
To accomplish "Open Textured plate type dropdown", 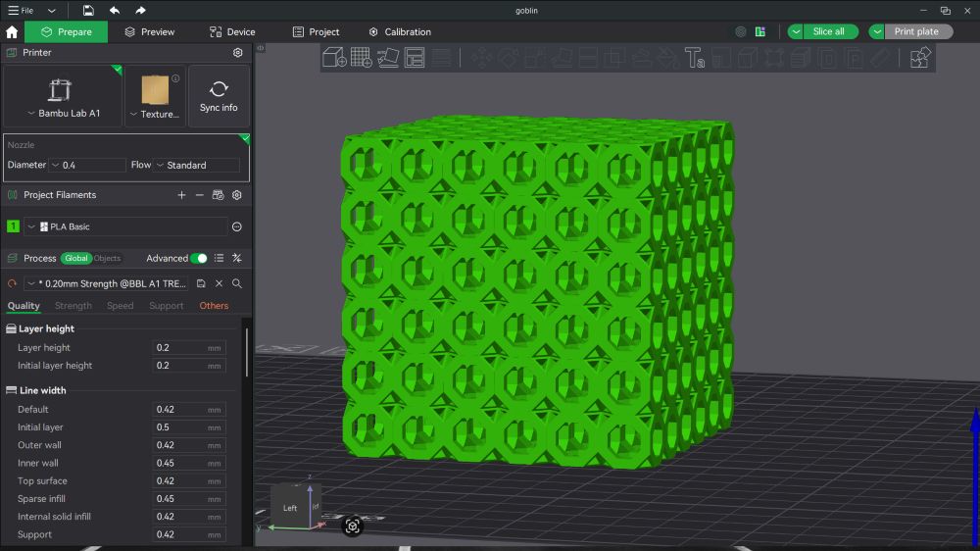I will [x=133, y=114].
